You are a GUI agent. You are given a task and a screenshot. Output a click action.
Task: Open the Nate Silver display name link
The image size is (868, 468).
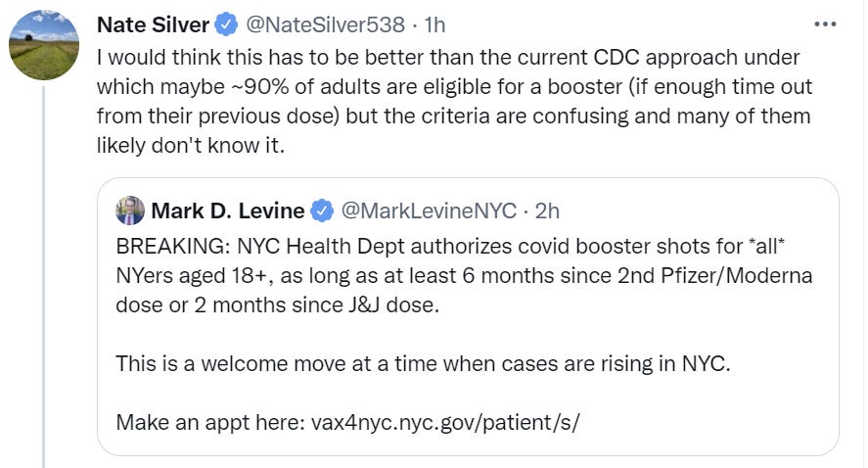tap(153, 24)
